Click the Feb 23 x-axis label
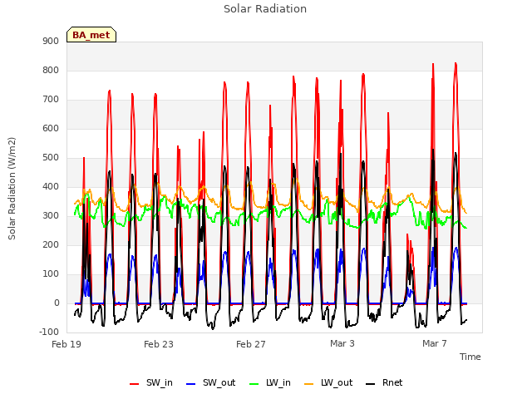 [159, 344]
